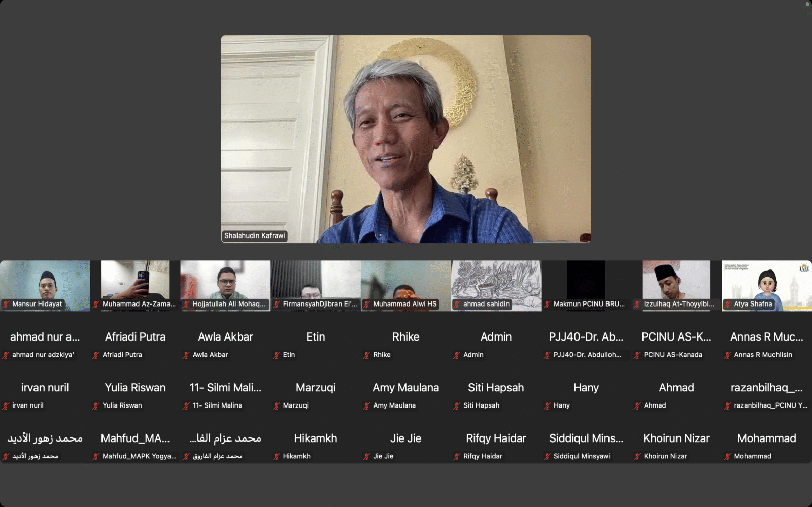Click muted mic icon next to Afriadi Putra label
The image size is (812, 507).
96,355
